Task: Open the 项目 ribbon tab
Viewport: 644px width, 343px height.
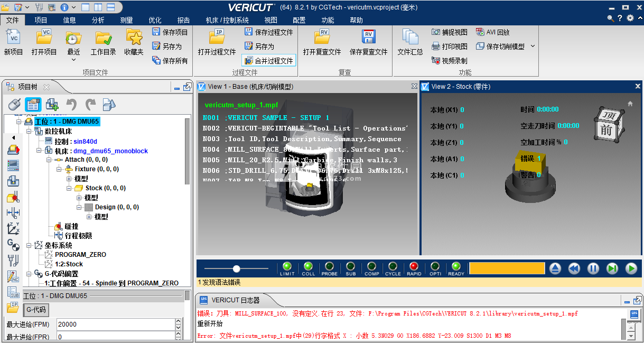Action: (41, 20)
